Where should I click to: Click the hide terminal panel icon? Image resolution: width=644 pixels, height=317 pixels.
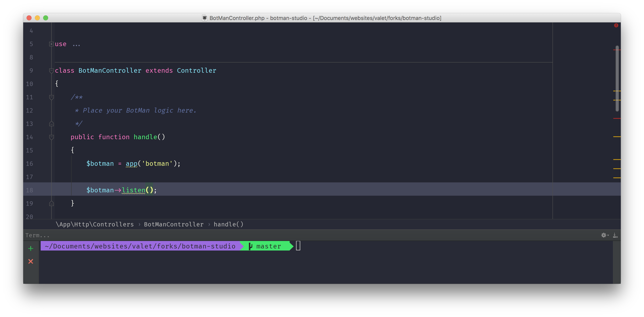[615, 235]
